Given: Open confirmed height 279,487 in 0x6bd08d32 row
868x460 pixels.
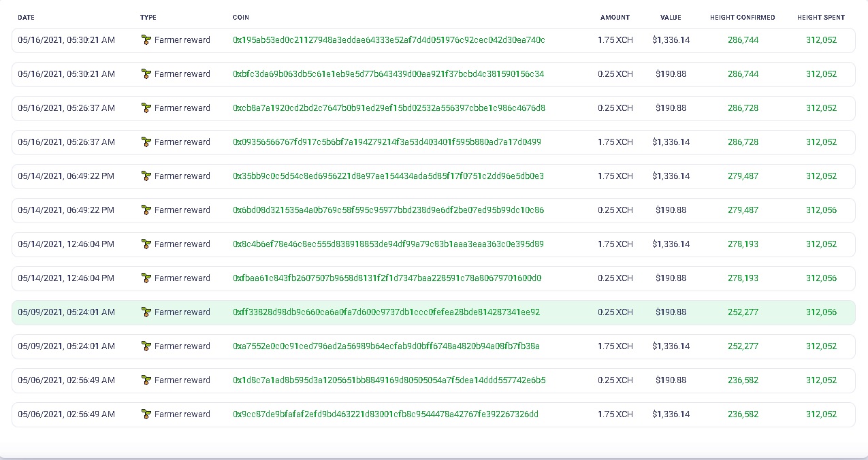Looking at the screenshot, I should (x=743, y=210).
